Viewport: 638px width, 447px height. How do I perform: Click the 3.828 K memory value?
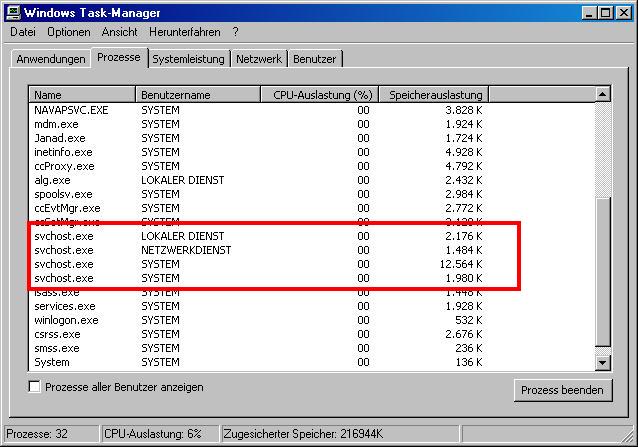tap(463, 110)
